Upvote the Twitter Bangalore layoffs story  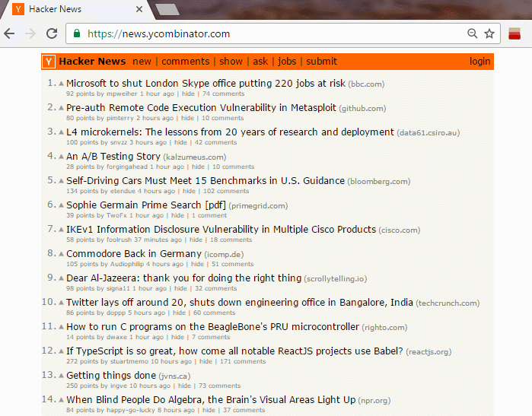61,303
